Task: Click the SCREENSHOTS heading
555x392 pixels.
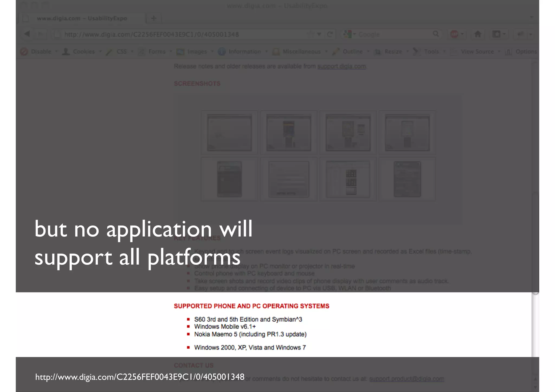Action: [x=197, y=84]
